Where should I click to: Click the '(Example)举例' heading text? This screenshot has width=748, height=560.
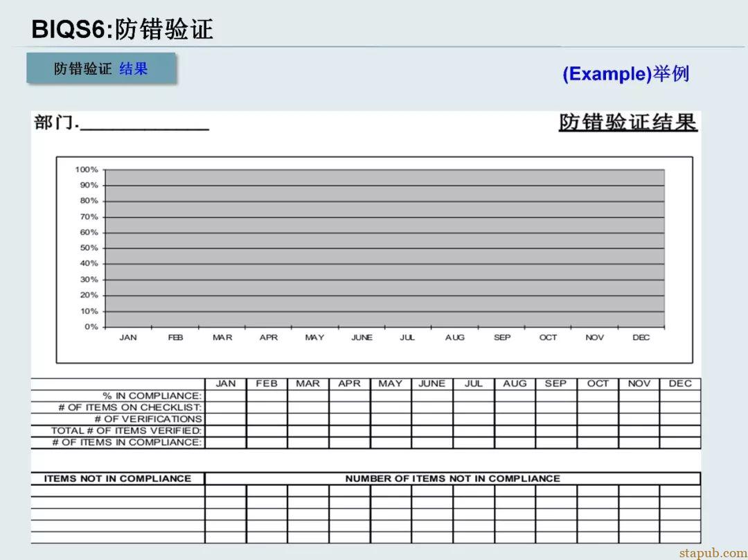point(626,74)
